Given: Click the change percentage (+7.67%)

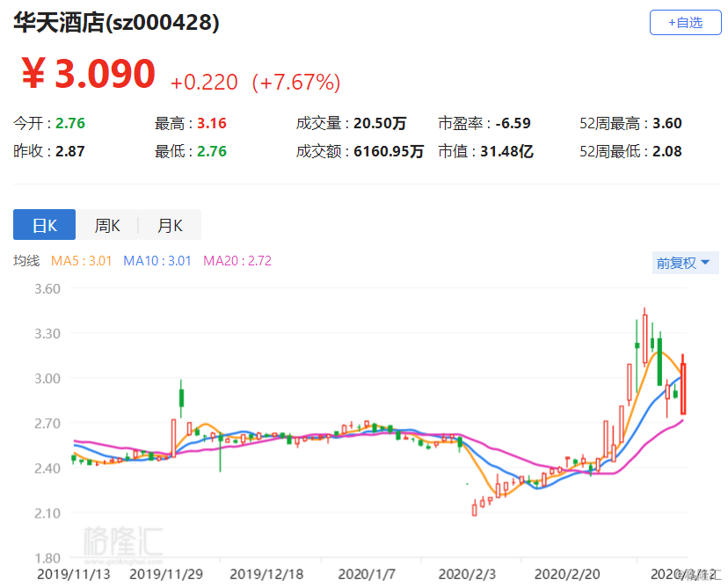Looking at the screenshot, I should 296,83.
